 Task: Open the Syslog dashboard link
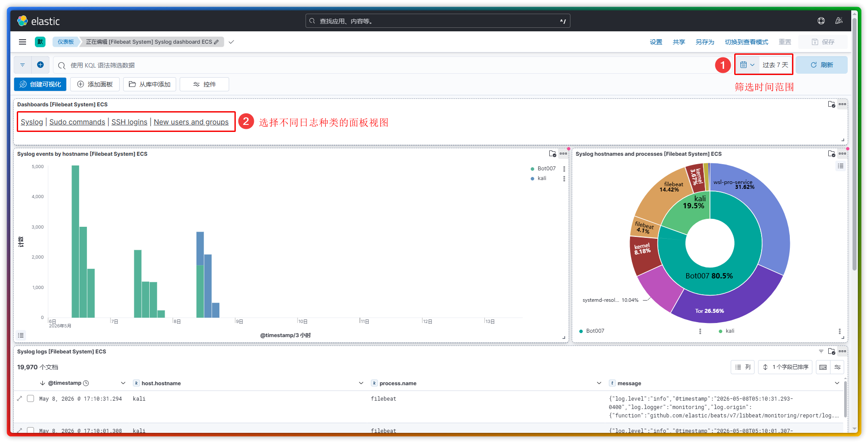point(32,122)
